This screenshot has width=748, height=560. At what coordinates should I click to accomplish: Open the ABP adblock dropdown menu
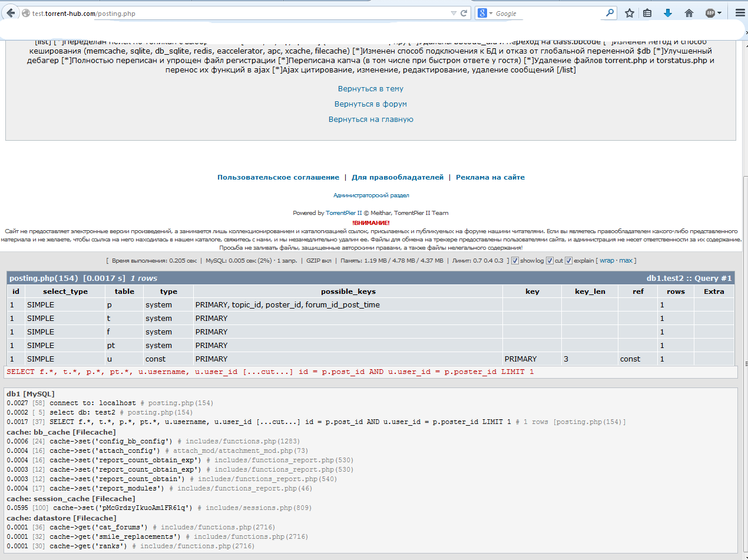click(714, 13)
